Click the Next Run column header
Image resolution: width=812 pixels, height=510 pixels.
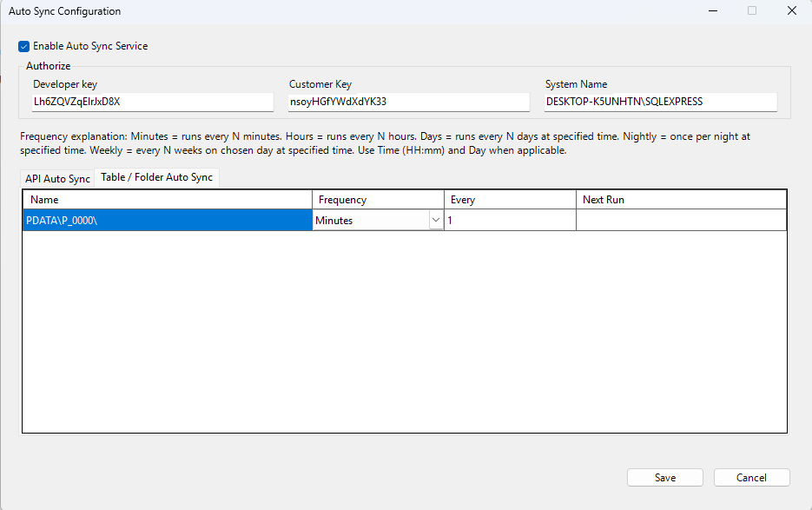pyautogui.click(x=681, y=200)
